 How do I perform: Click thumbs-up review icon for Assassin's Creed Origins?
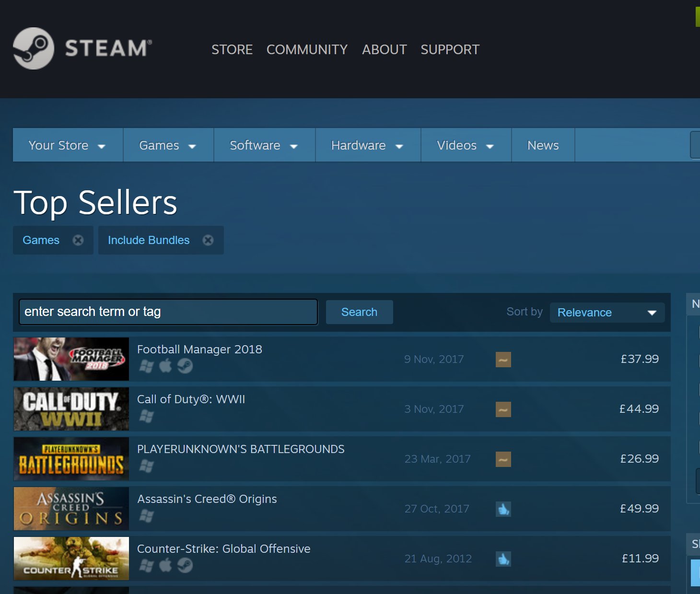point(503,509)
